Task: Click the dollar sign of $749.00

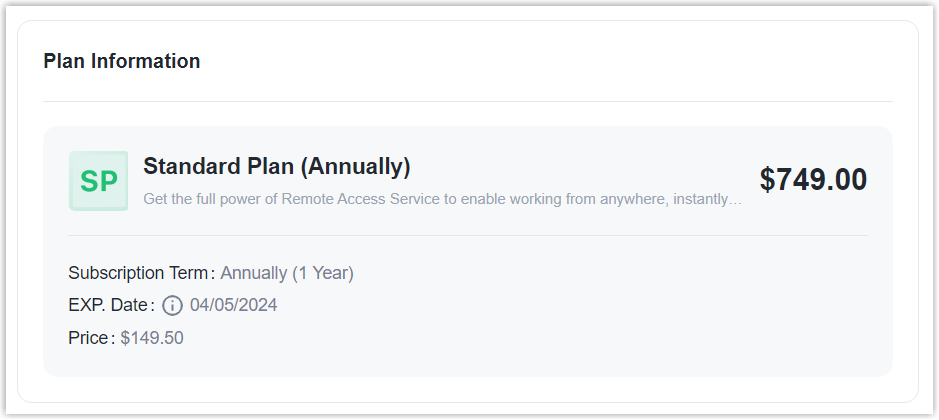Action: [768, 180]
